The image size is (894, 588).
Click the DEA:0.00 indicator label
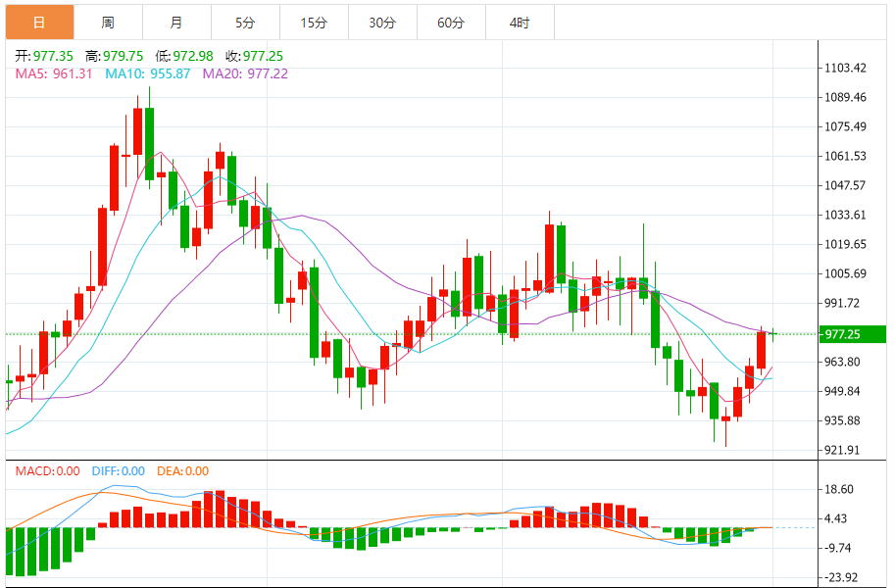[x=183, y=471]
